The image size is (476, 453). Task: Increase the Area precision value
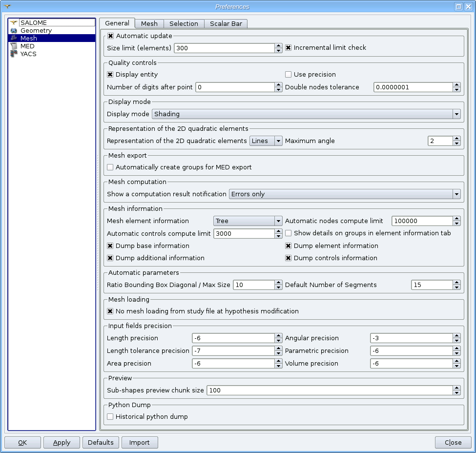coord(278,361)
